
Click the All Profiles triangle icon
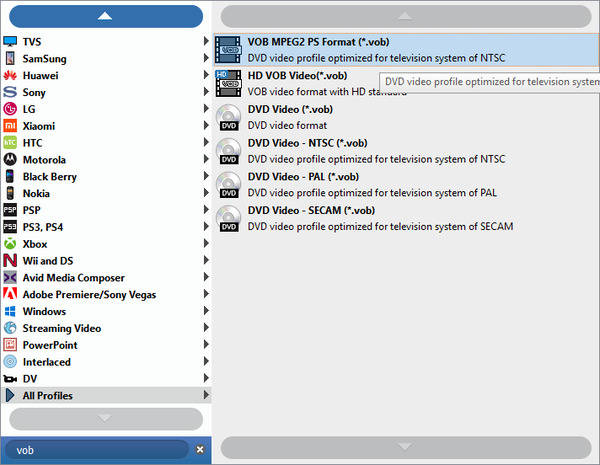click(10, 395)
